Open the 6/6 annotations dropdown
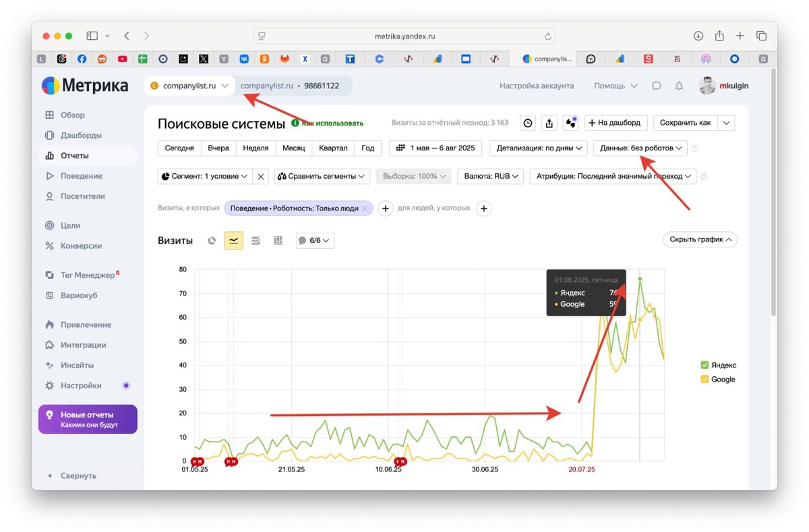809x532 pixels. [x=315, y=240]
